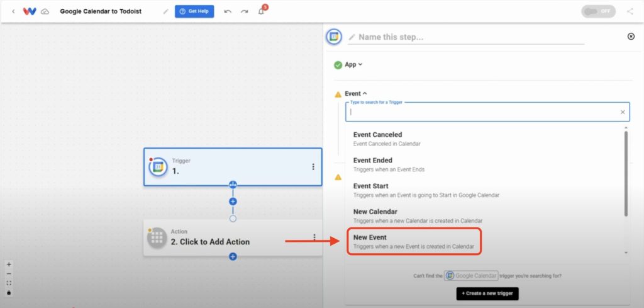Image resolution: width=644 pixels, height=308 pixels.
Task: Click the Name this step field
Action: [x=466, y=37]
